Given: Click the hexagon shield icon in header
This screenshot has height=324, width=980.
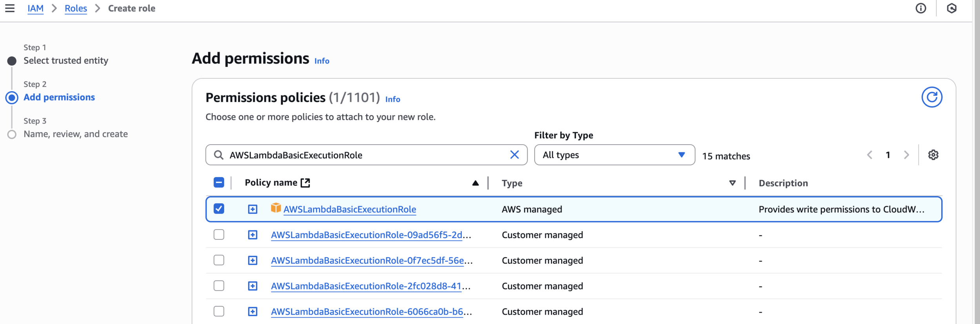Looking at the screenshot, I should pos(952,8).
